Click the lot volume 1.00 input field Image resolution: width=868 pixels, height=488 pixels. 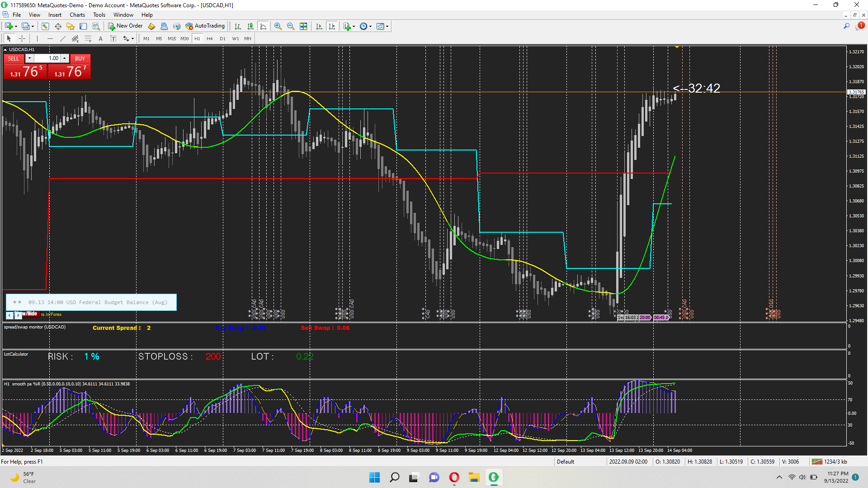click(47, 58)
